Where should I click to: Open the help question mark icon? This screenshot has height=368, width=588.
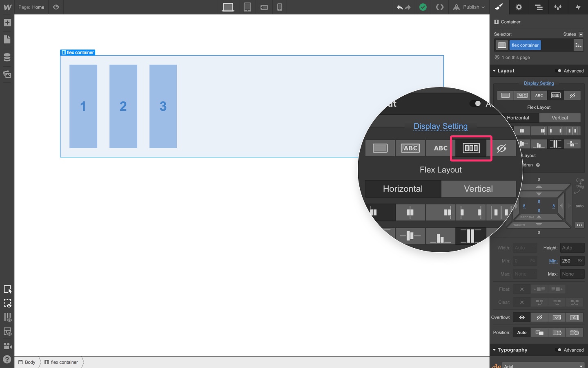click(7, 360)
